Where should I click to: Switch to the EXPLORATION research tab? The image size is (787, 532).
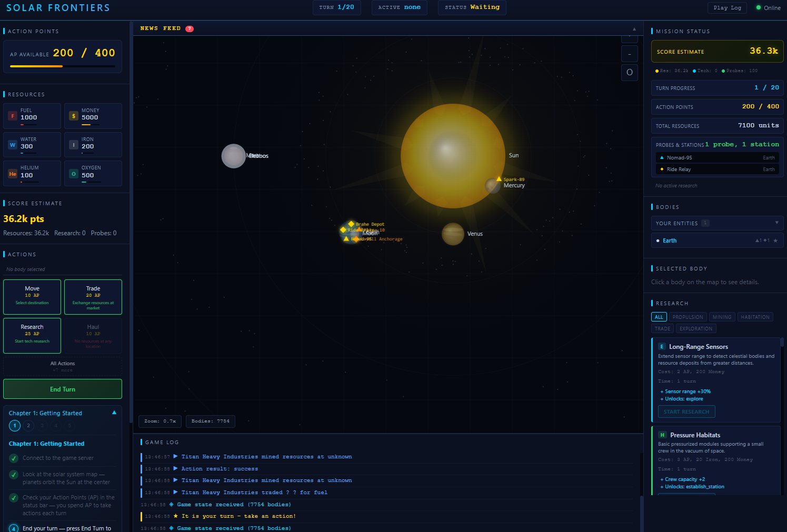pyautogui.click(x=695, y=328)
